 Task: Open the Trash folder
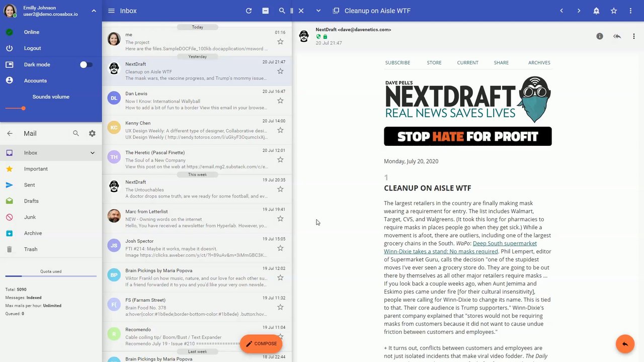coord(51,249)
